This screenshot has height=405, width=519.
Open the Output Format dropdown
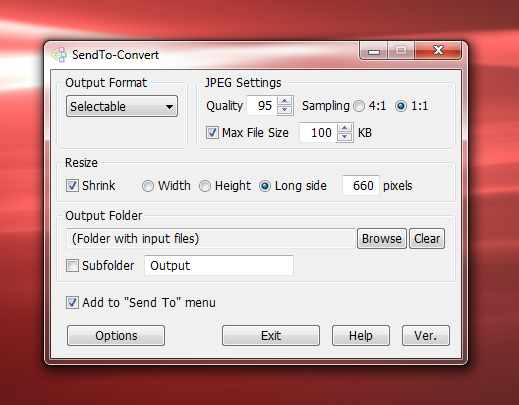122,107
